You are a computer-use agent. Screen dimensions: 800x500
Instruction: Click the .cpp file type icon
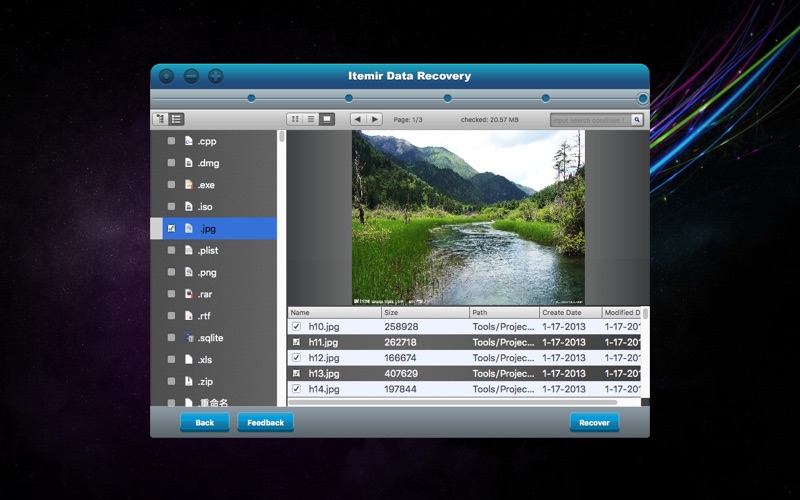click(x=189, y=141)
